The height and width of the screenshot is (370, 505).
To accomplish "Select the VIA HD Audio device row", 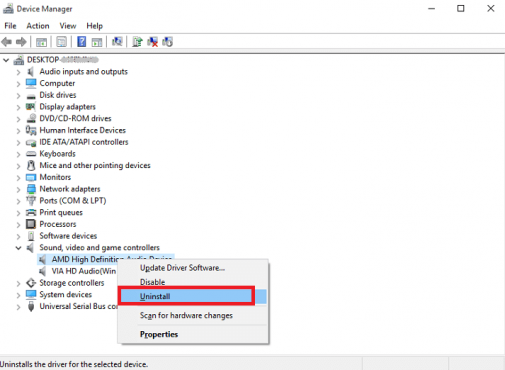I will click(83, 271).
